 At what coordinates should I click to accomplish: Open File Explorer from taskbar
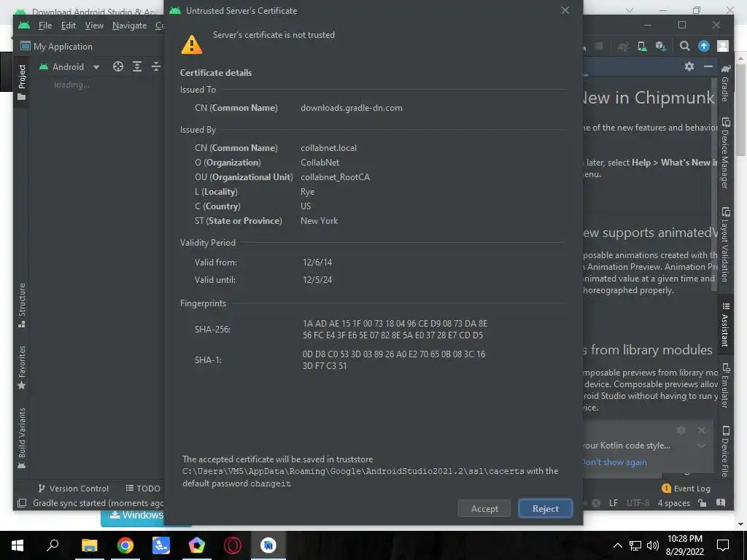click(x=89, y=545)
